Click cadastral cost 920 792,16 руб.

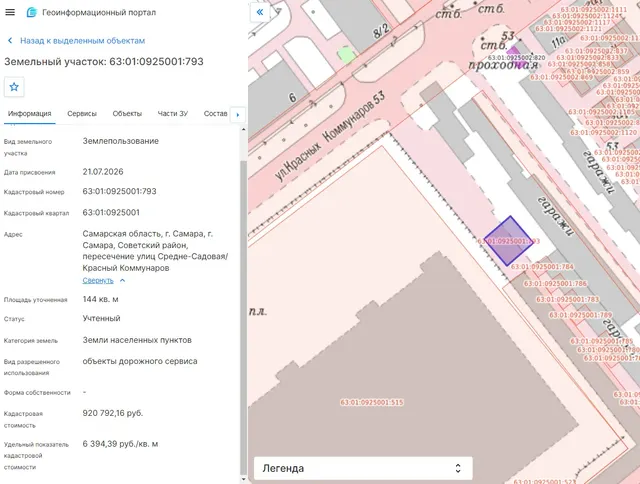point(113,413)
